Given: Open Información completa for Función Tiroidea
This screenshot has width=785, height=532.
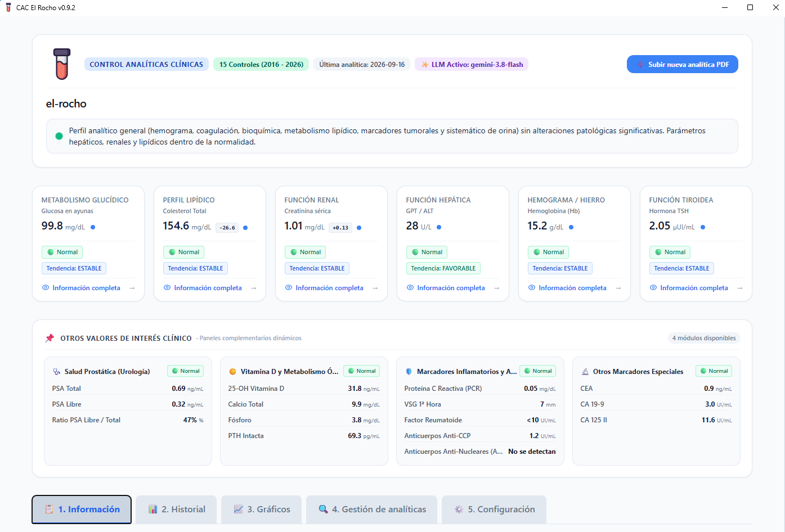Looking at the screenshot, I should 696,288.
